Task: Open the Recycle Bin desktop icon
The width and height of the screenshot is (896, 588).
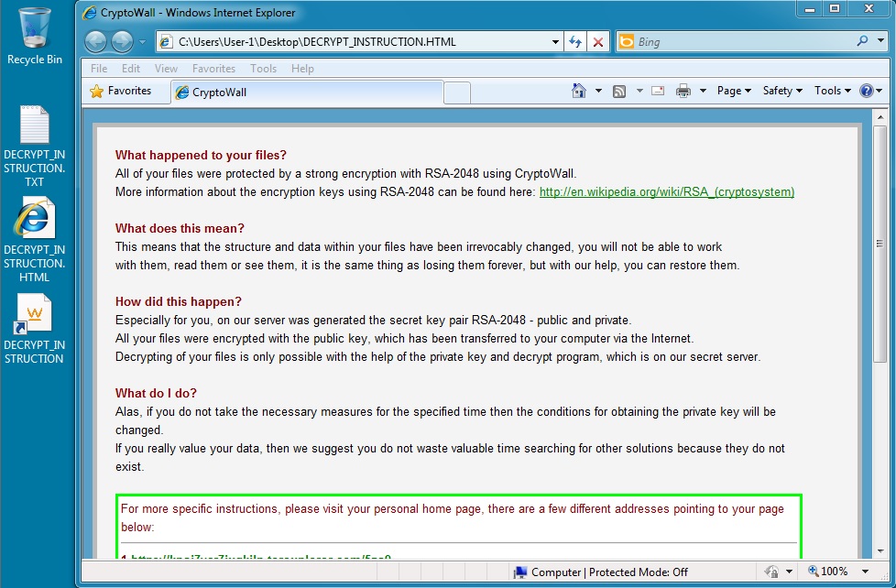Action: click(35, 37)
